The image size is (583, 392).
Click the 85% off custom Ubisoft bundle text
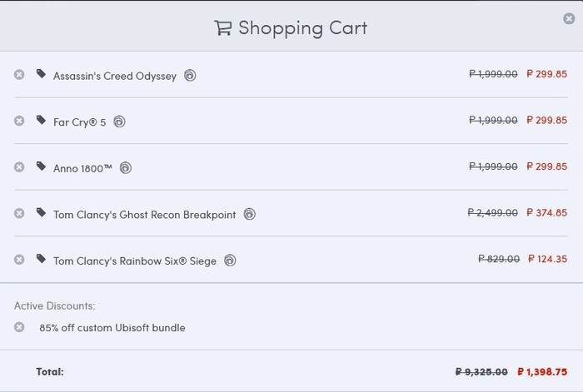pos(112,328)
